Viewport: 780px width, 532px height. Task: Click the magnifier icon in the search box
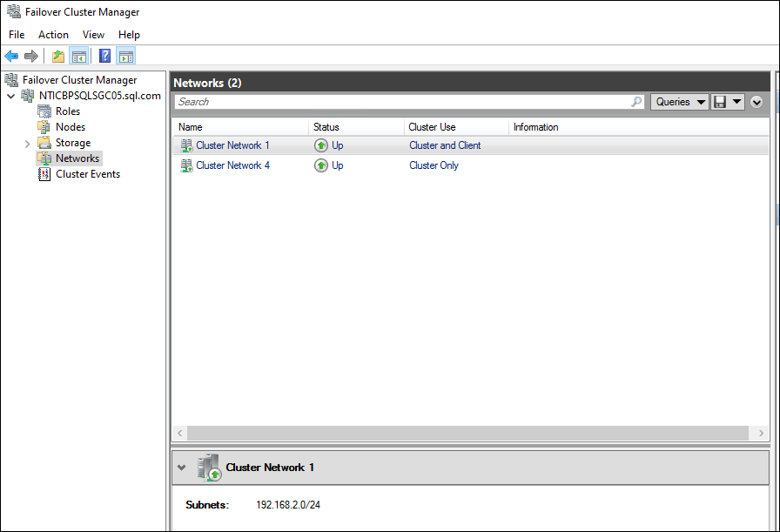coord(636,102)
